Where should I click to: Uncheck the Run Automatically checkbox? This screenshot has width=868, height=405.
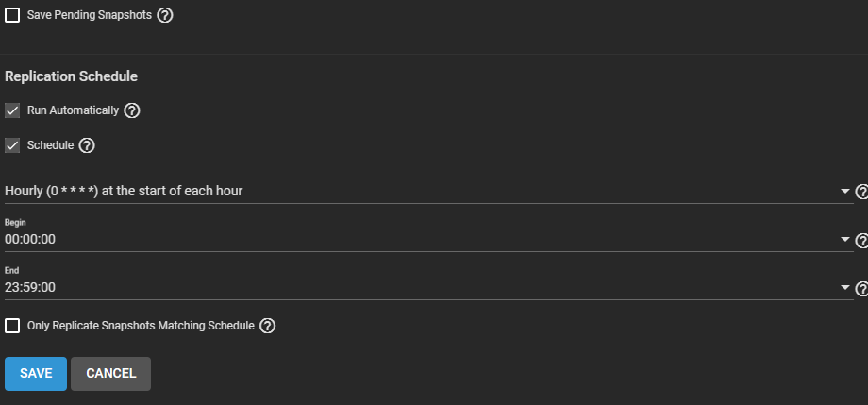click(12, 110)
